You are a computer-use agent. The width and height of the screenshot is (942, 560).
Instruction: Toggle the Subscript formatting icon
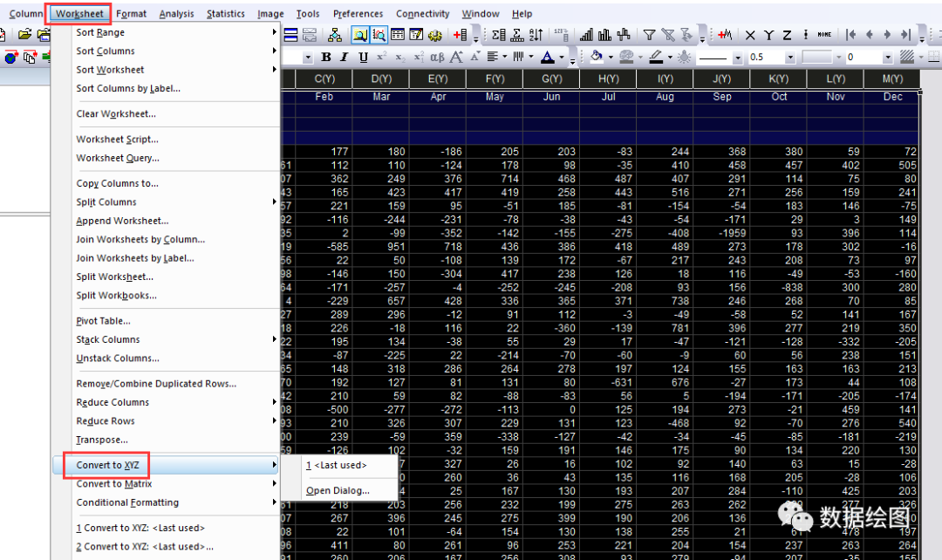[400, 57]
